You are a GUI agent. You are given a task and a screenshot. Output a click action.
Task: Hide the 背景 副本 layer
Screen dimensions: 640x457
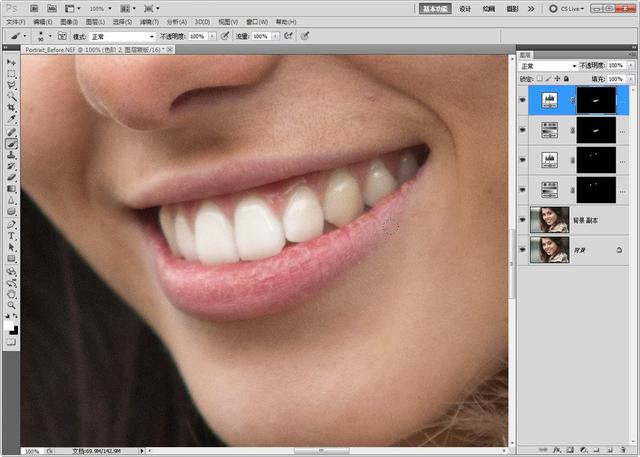click(523, 220)
